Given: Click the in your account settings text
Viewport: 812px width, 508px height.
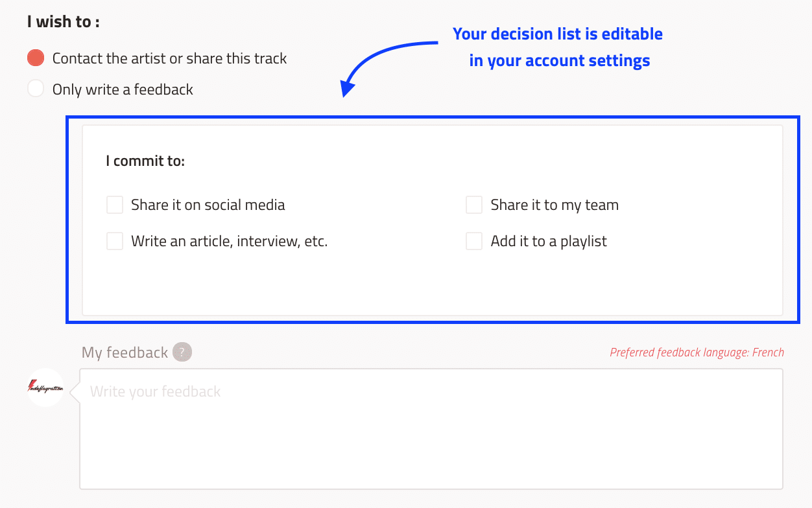Looking at the screenshot, I should pos(560,61).
